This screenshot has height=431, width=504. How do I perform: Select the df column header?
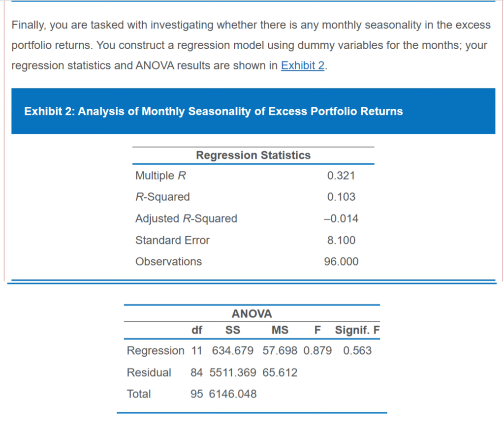click(196, 331)
